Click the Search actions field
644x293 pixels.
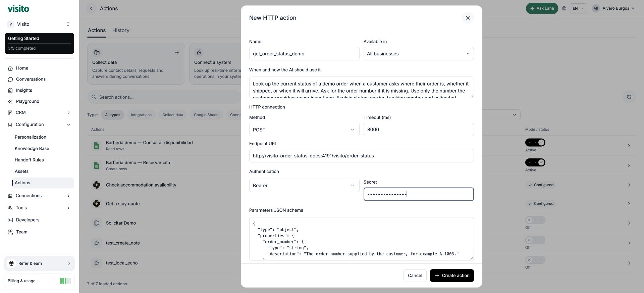164,97
